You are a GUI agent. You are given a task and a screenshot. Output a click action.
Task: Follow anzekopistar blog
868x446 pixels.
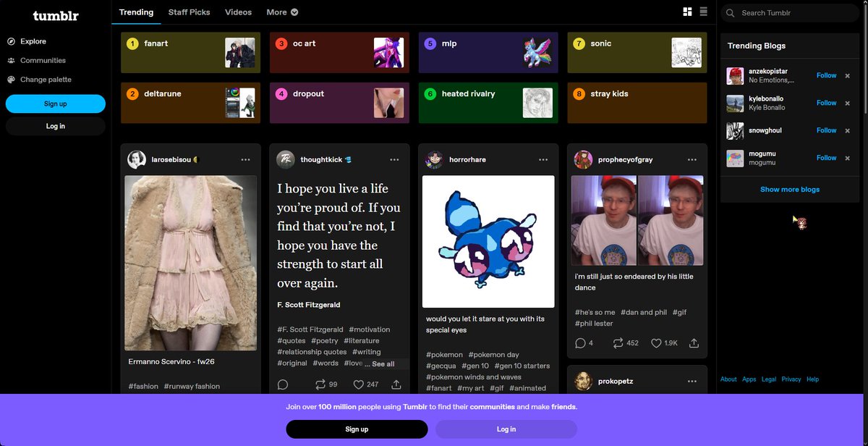826,75
